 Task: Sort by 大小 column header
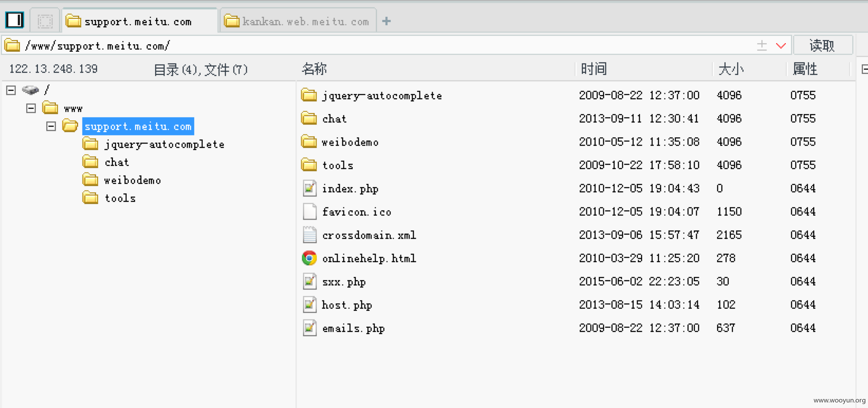[x=731, y=69]
